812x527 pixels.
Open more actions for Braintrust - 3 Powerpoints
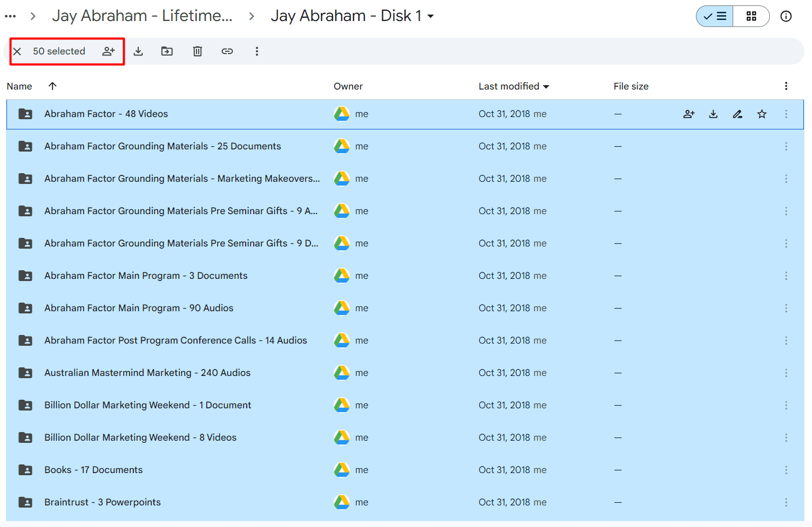click(x=786, y=502)
